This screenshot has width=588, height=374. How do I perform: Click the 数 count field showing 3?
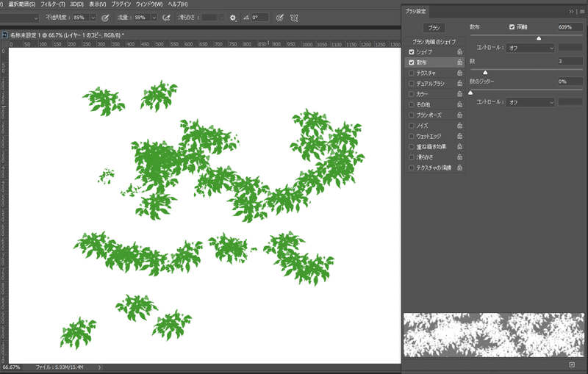(x=570, y=61)
